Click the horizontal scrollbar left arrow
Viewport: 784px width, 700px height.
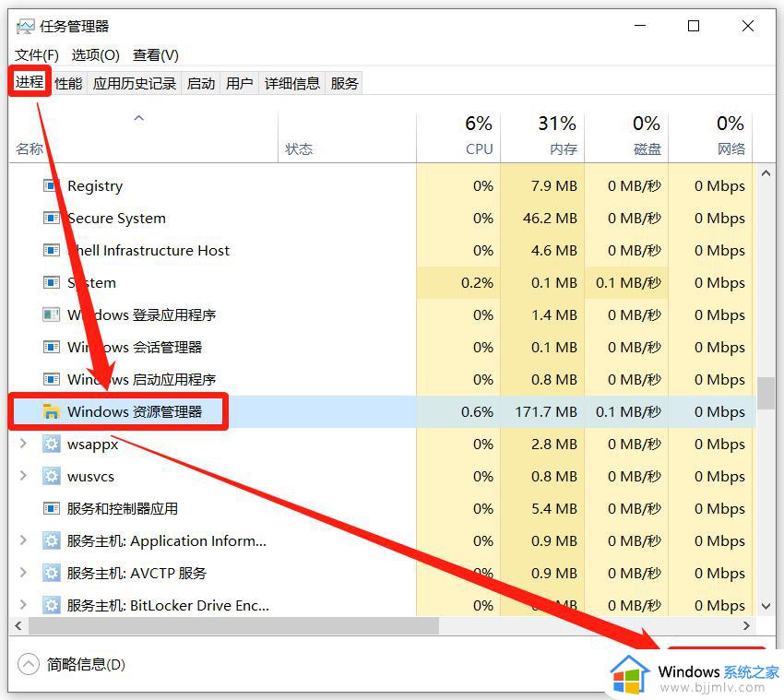18,625
